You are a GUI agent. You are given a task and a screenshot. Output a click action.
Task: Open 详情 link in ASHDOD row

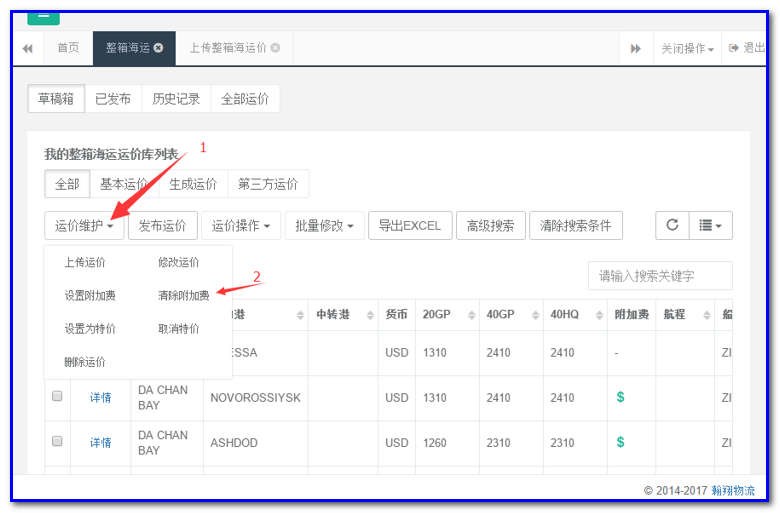[100, 442]
